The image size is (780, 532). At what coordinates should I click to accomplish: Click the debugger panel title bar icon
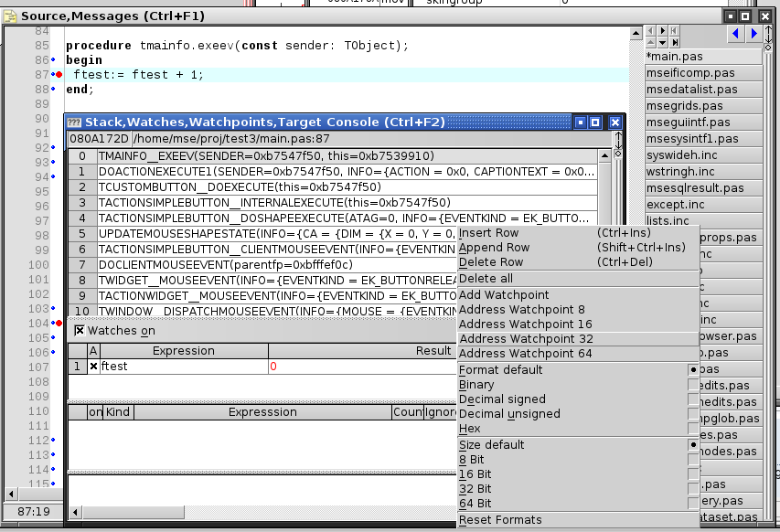pyautogui.click(x=74, y=122)
